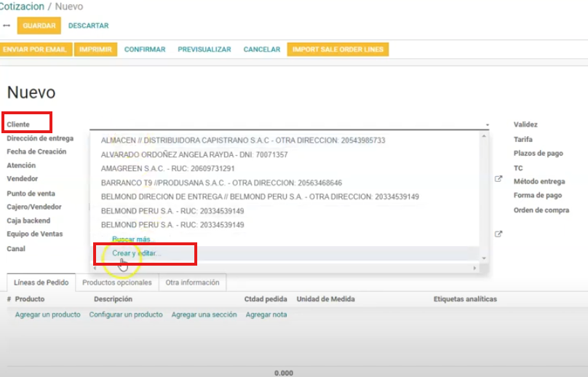This screenshot has height=377, width=588.
Task: Choose Alvarado Ordoñez Angela Rayda customer
Action: point(194,154)
